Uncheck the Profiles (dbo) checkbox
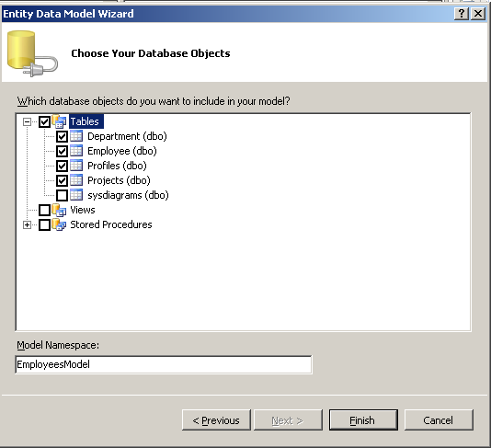This screenshot has width=491, height=448. point(62,166)
